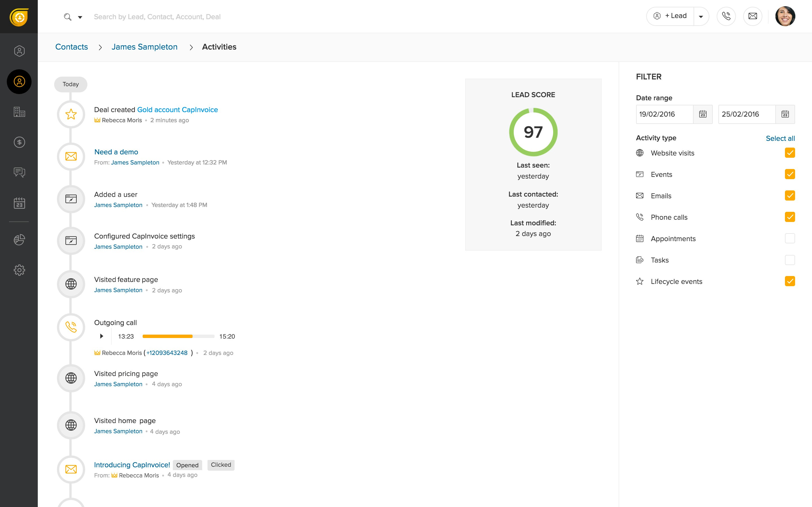Viewport: 812px width, 507px height.
Task: Click Select all activity type link
Action: tap(780, 138)
